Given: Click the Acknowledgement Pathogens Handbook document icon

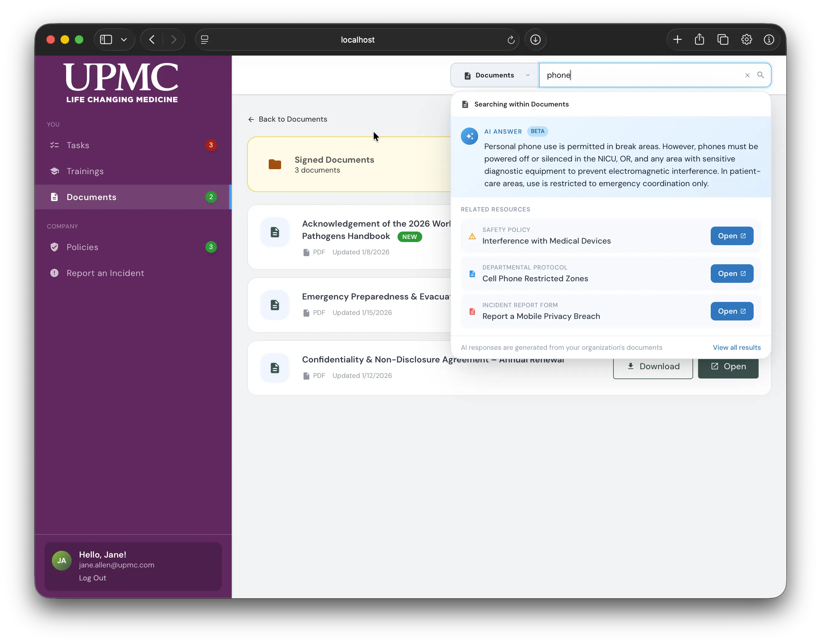Looking at the screenshot, I should coord(275,232).
